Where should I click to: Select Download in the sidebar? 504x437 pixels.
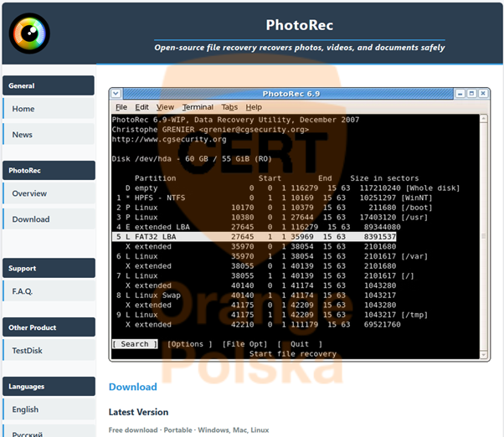pyautogui.click(x=31, y=219)
